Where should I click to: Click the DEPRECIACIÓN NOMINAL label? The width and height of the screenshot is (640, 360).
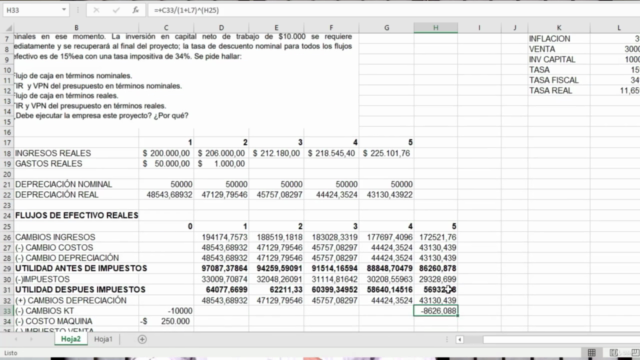click(x=64, y=184)
